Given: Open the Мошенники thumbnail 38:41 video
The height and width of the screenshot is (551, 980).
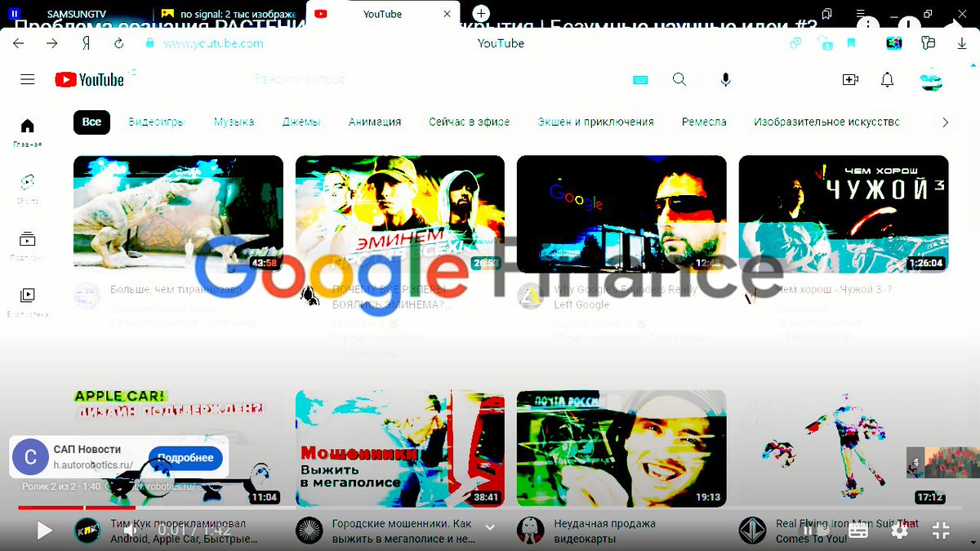Looking at the screenshot, I should click(400, 448).
